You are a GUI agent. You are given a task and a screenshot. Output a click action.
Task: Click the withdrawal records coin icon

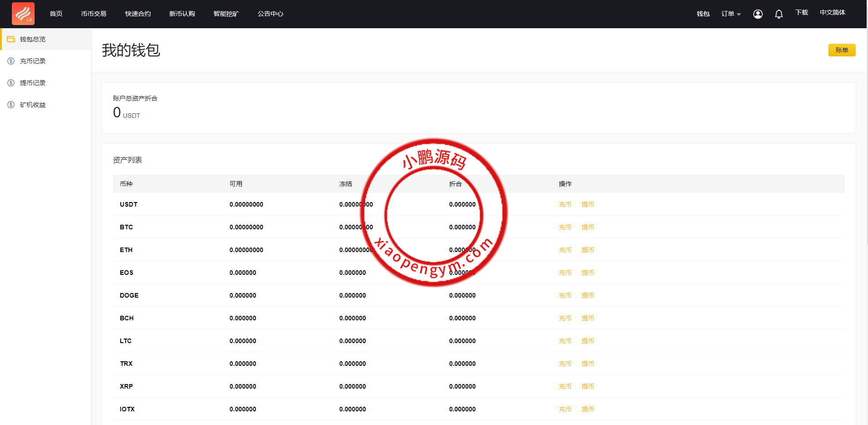point(11,83)
